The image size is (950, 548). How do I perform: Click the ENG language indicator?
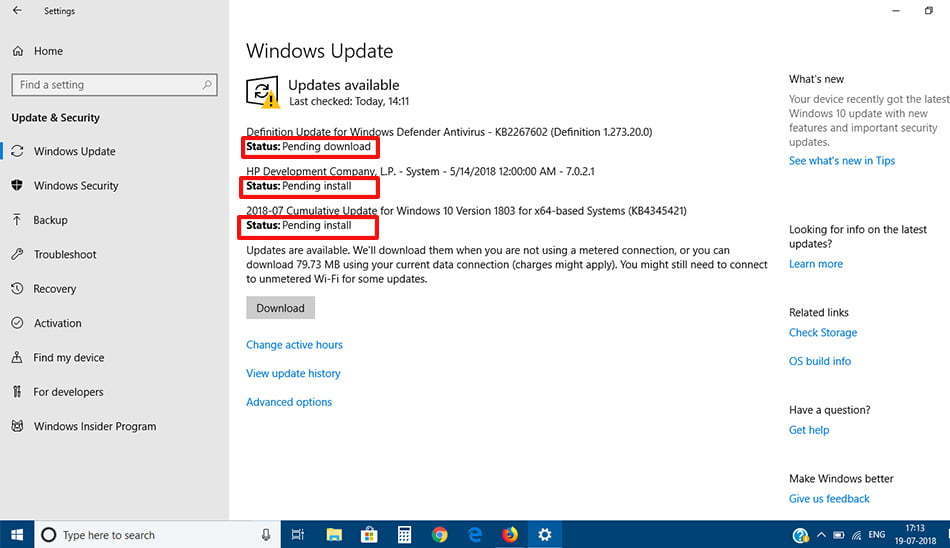877,535
